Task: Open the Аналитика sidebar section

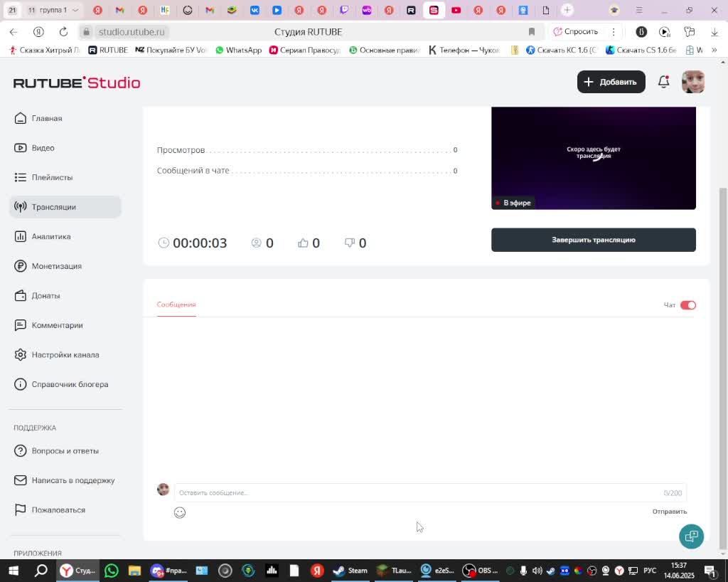Action: click(x=42, y=236)
